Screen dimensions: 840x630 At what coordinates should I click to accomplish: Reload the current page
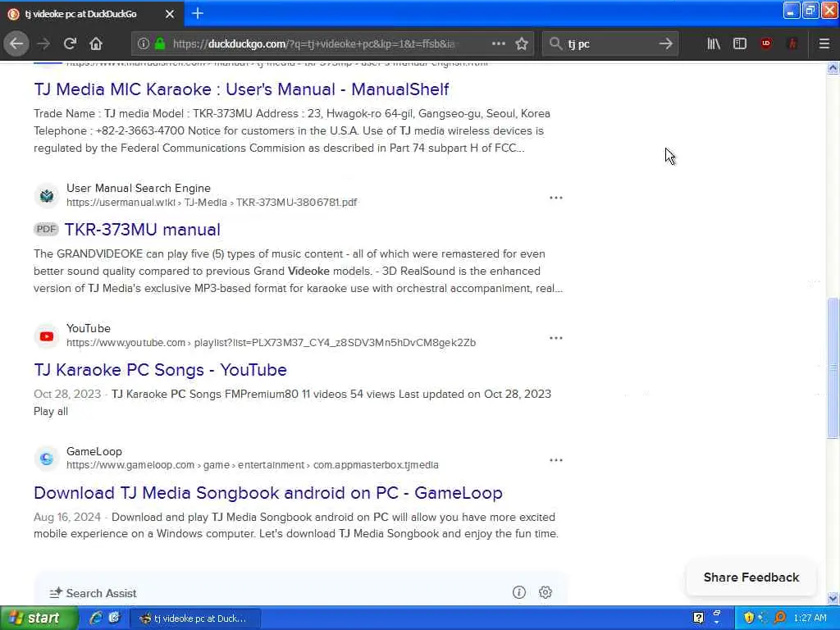[70, 43]
